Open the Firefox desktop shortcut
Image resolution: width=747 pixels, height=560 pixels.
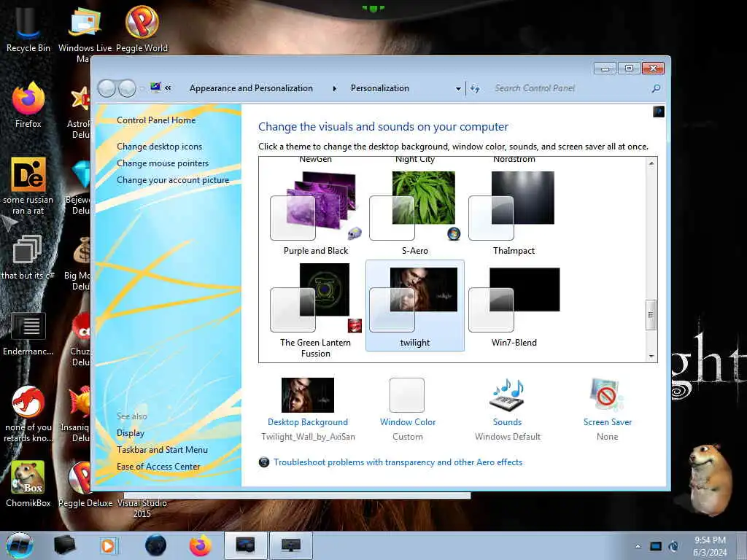[x=28, y=105]
